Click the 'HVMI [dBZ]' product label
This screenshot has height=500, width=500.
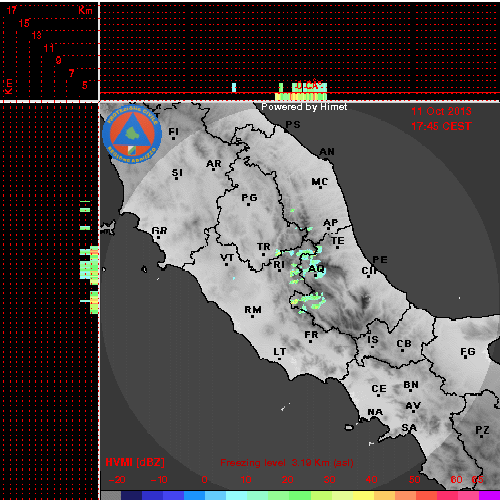coord(135,462)
